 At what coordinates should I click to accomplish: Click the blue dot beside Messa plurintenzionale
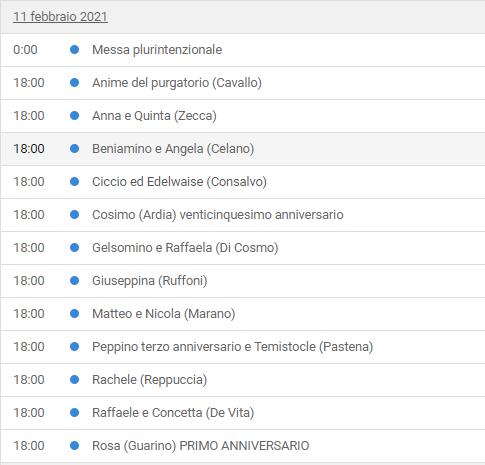tap(75, 50)
